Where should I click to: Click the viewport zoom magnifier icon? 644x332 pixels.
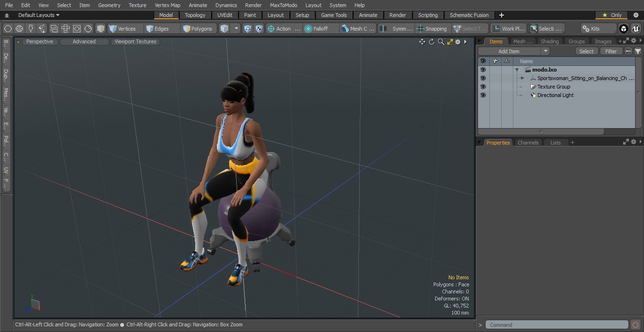pos(441,42)
